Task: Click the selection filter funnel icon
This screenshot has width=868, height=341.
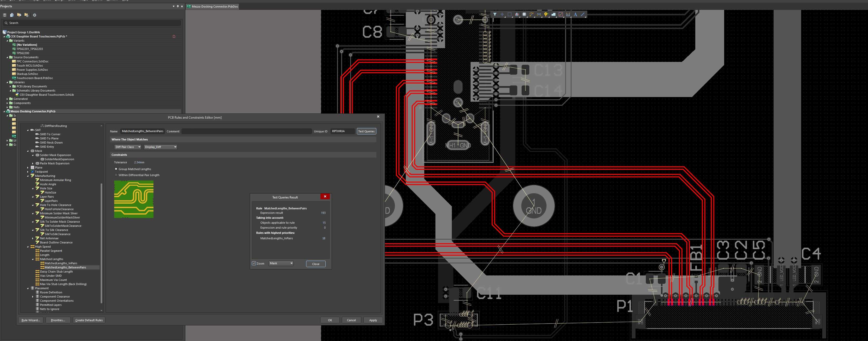Action: (x=495, y=15)
